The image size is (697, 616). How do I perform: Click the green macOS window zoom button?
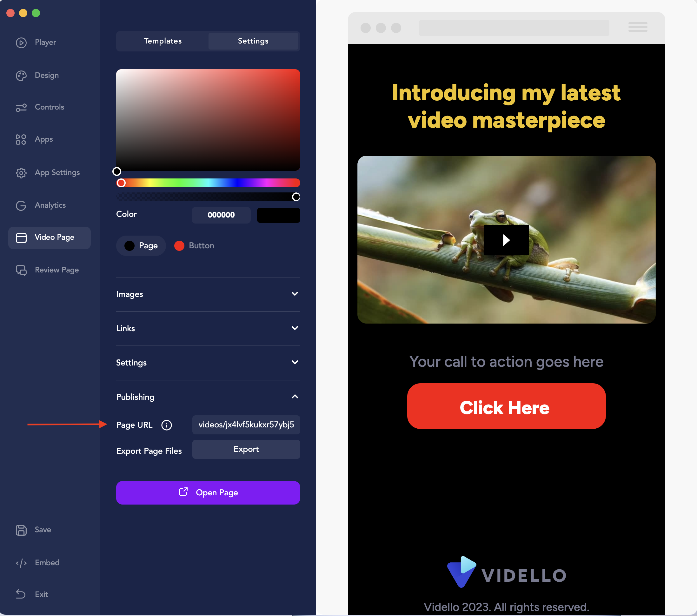tap(36, 13)
